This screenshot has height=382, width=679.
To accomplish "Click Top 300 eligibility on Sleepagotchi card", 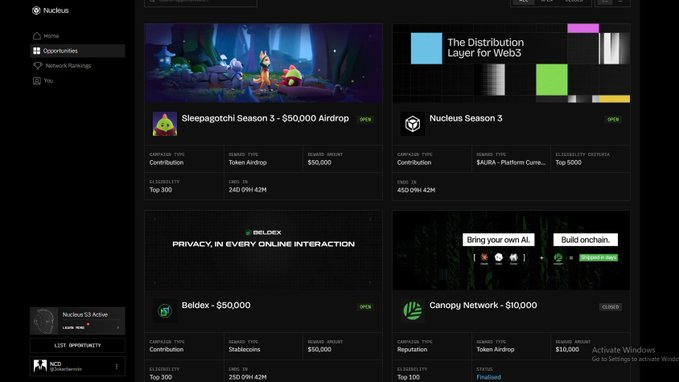I will click(x=161, y=190).
